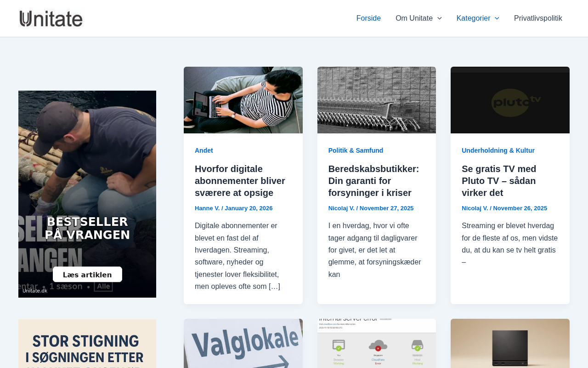This screenshot has width=588, height=368.
Task: Open the Valglokale article thumbnail
Action: point(243,344)
